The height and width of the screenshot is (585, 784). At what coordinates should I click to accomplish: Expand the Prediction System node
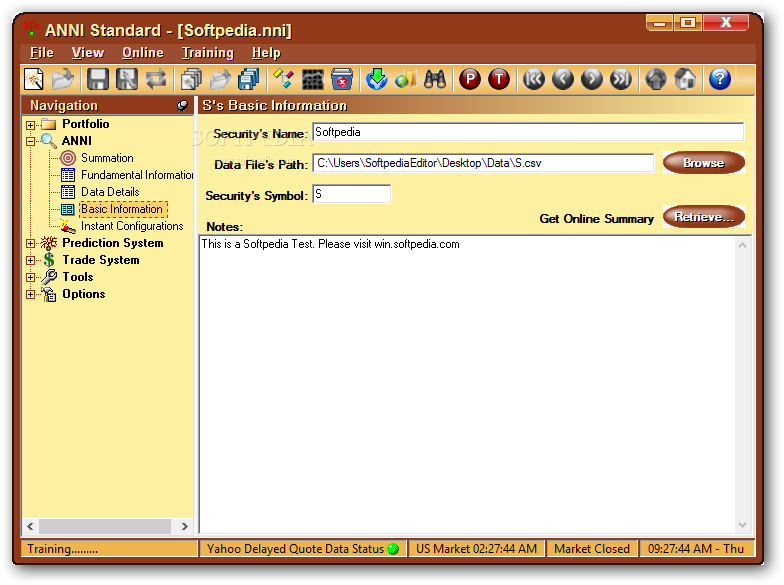(30, 244)
